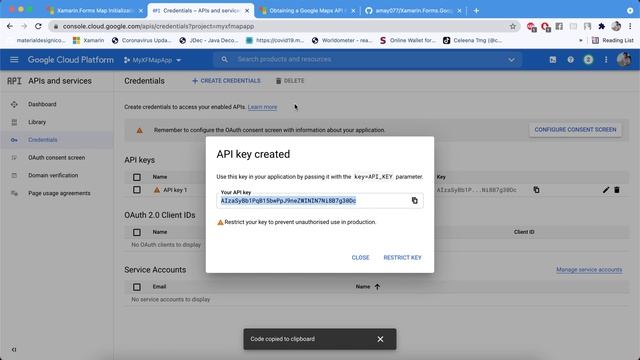This screenshot has width=640, height=360.
Task: Open notifications icon in header
Action: (588, 60)
